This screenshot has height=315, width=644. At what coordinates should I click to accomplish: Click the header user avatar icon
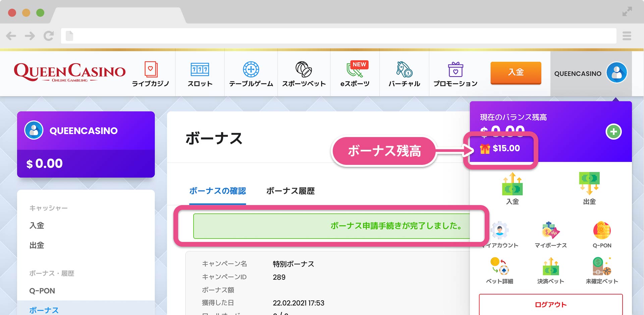click(x=617, y=73)
